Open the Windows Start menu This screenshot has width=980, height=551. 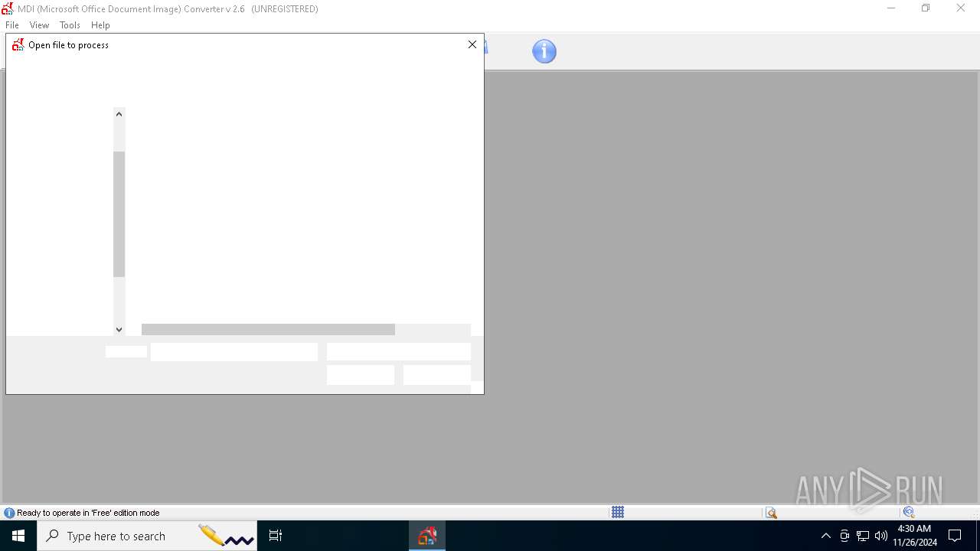[18, 536]
